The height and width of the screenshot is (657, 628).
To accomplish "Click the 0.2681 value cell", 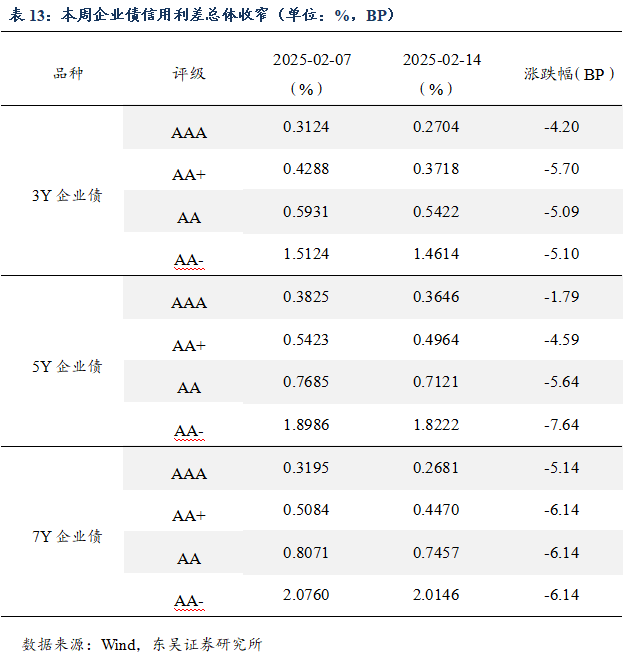I will coord(437,468).
